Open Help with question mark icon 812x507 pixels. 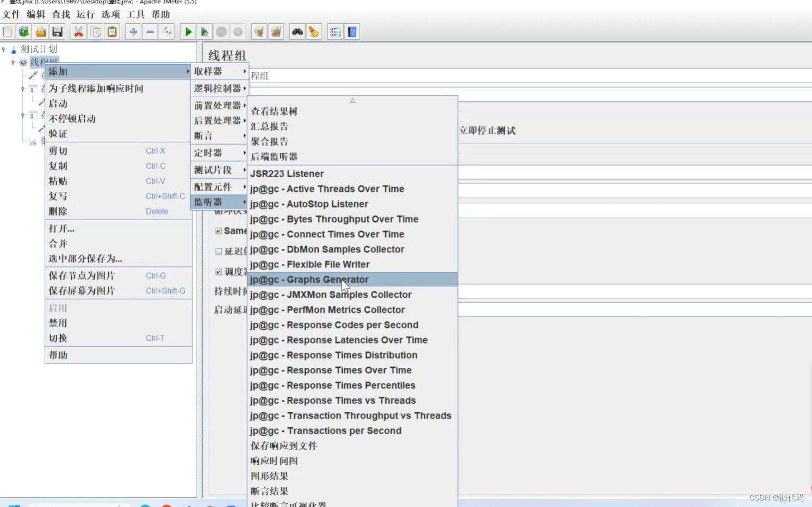[x=352, y=32]
